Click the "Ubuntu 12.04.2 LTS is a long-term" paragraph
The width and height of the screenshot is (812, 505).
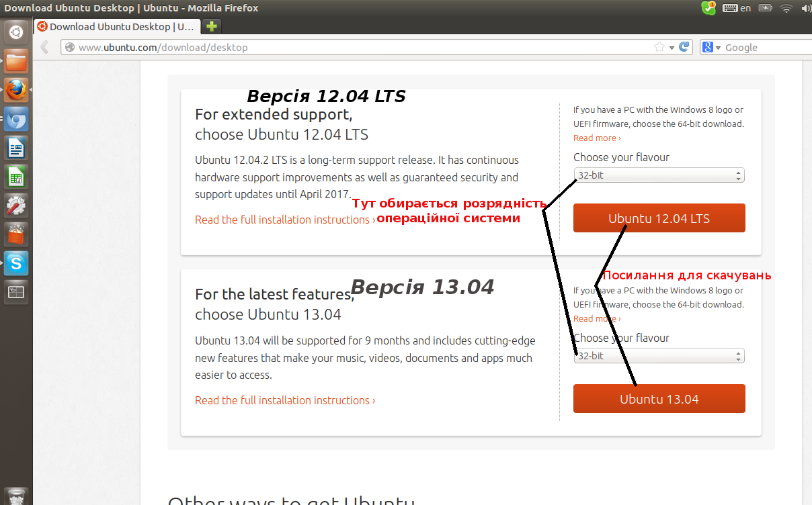pos(357,177)
